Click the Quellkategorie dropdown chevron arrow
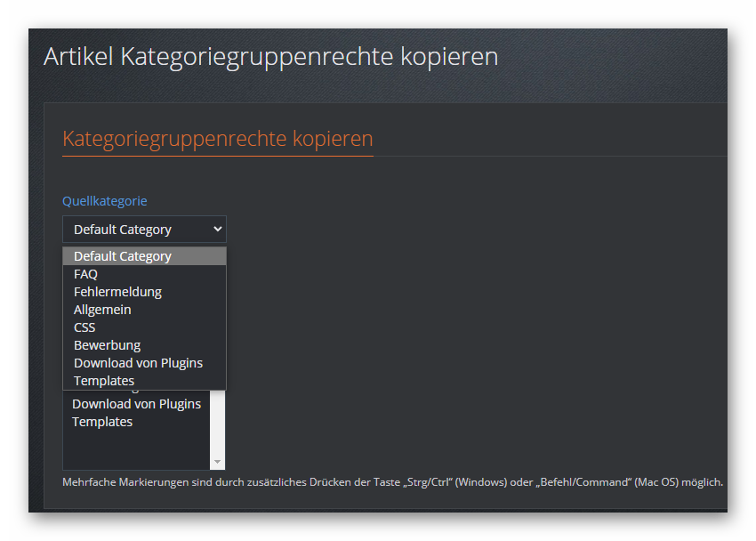Viewport: 756px width, 541px height. (217, 230)
